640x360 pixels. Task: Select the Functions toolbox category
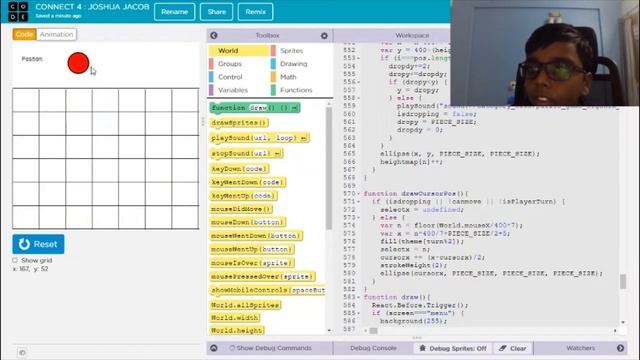[296, 90]
